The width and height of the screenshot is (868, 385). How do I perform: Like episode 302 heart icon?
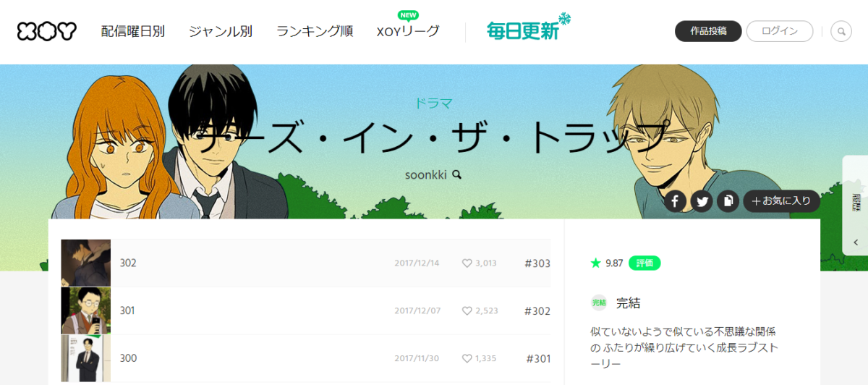[467, 263]
